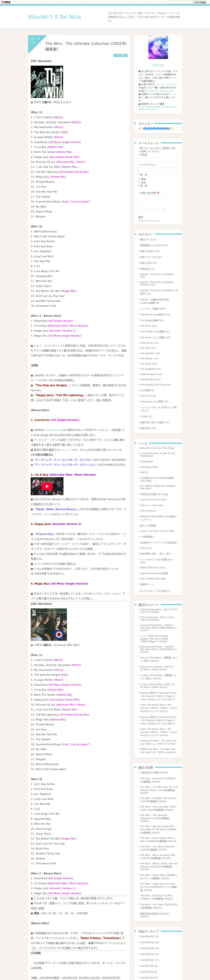Open the FC2メールフォーム link

(x=149, y=221)
